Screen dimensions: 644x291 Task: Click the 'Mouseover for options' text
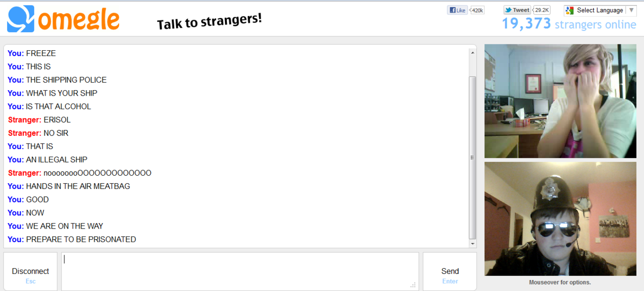point(560,282)
